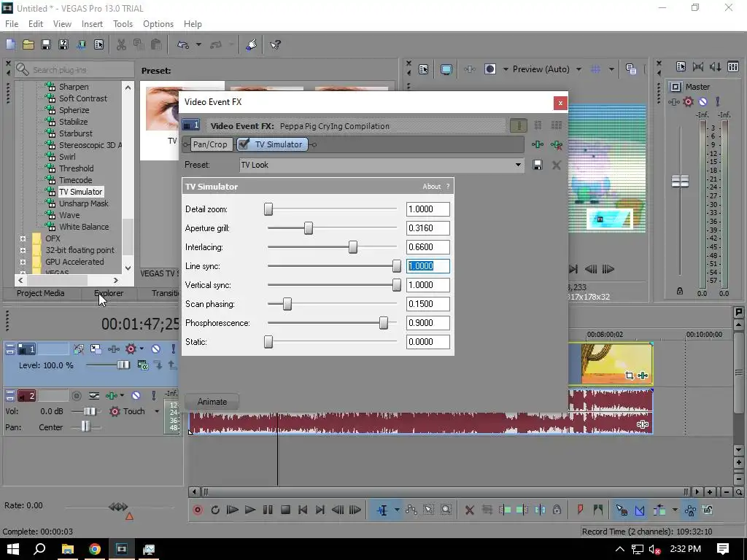Open track 1 FX gear icon
This screenshot has width=747, height=560.
coord(131,349)
